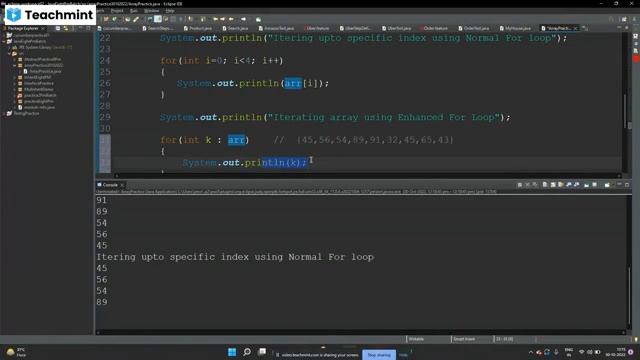Click the Hide link beside Stop sharing
The height and width of the screenshot is (360, 640).
(x=403, y=355)
